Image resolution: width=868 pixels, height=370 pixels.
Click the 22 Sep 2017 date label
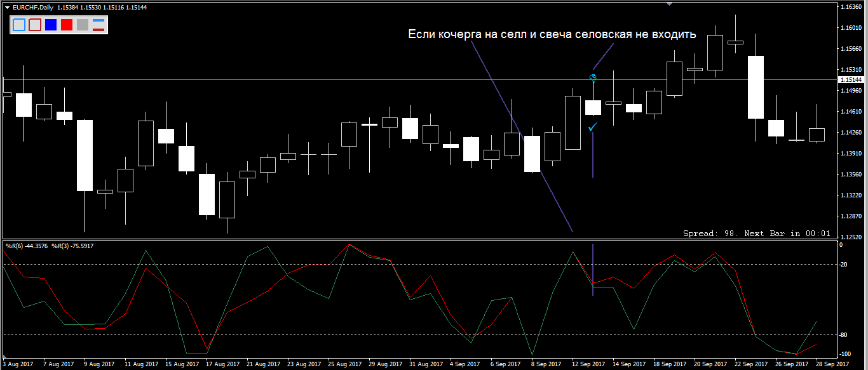[x=751, y=364]
